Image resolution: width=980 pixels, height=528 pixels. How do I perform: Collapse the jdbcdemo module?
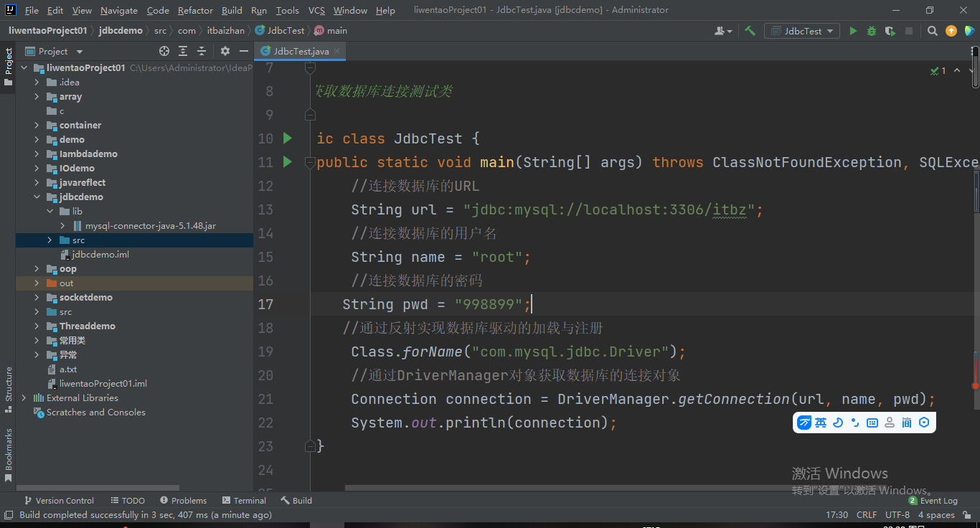click(37, 197)
